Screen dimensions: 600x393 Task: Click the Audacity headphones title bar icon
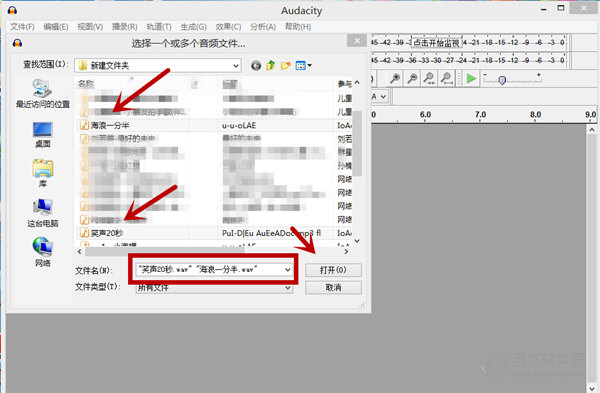(x=12, y=10)
